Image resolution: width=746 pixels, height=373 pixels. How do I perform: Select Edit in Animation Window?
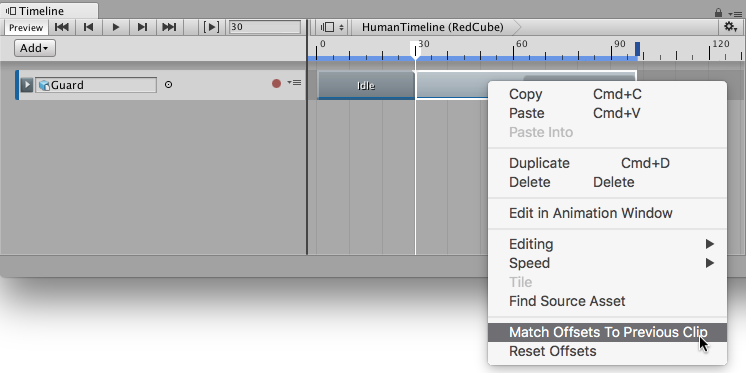click(x=608, y=213)
